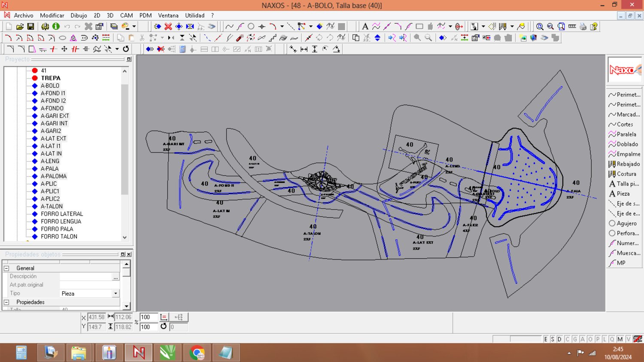Collapse the General properties section
The height and width of the screenshot is (362, 644).
point(6,268)
